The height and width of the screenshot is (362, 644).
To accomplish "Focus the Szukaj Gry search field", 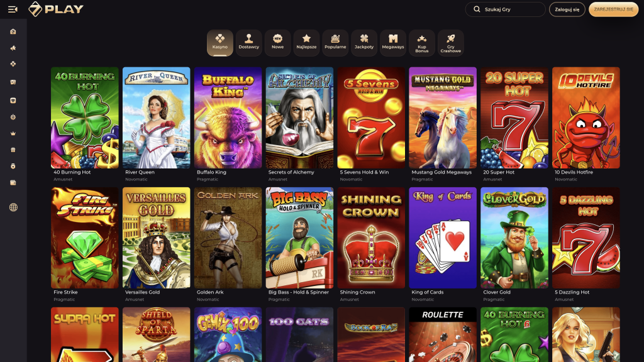I will coord(505,9).
